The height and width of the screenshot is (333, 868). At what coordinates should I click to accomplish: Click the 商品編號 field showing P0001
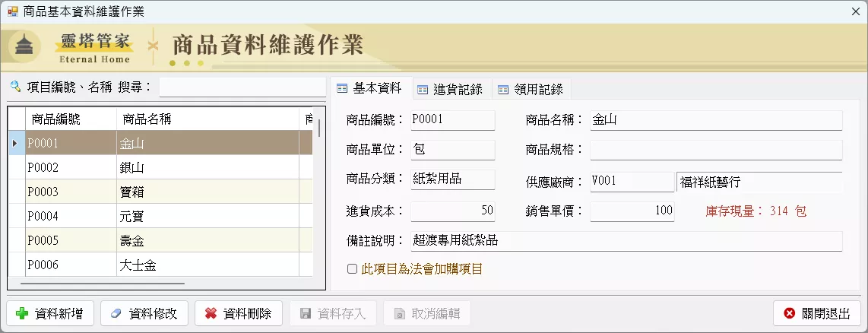coord(453,120)
